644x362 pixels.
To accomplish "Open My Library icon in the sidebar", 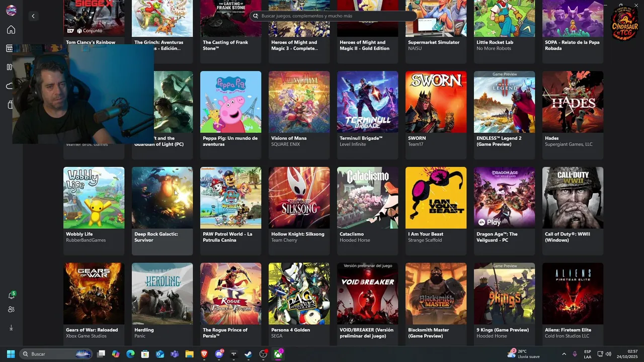I will coord(9,67).
